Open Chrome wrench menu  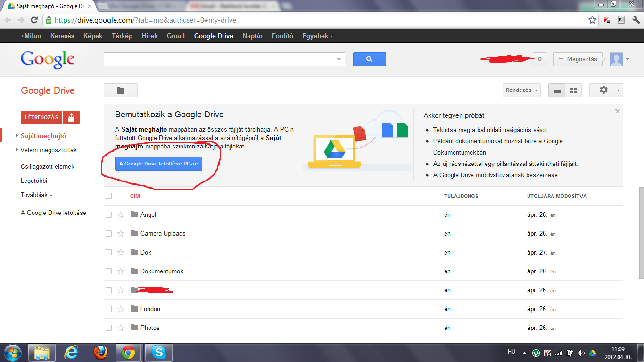pos(636,20)
